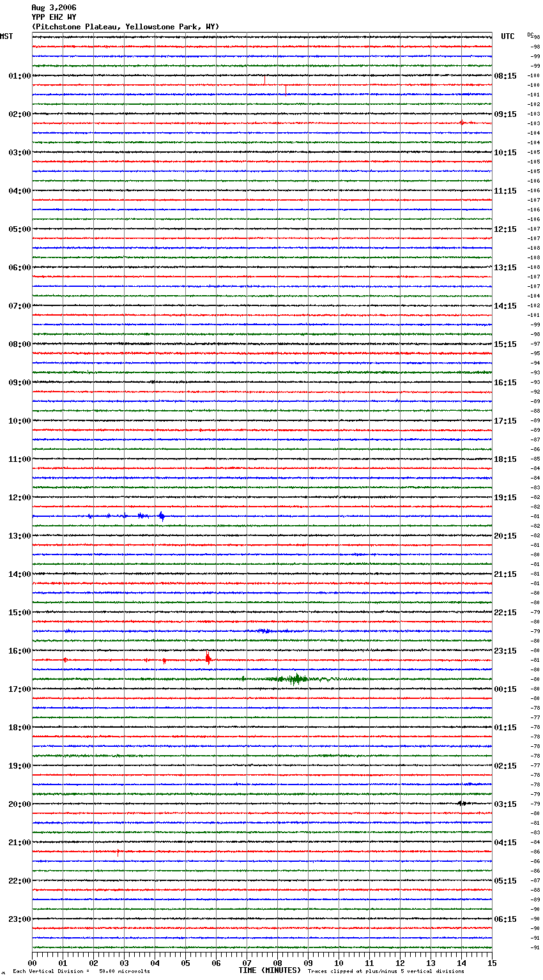Click the "DC" offset column header
The height and width of the screenshot is (980, 543).
coord(530,34)
